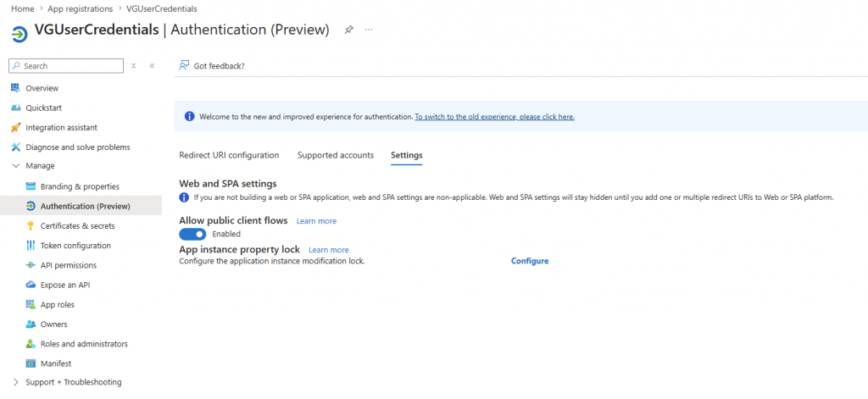Image resolution: width=868 pixels, height=399 pixels.
Task: Click the Quickstart cloud icon
Action: click(x=15, y=108)
